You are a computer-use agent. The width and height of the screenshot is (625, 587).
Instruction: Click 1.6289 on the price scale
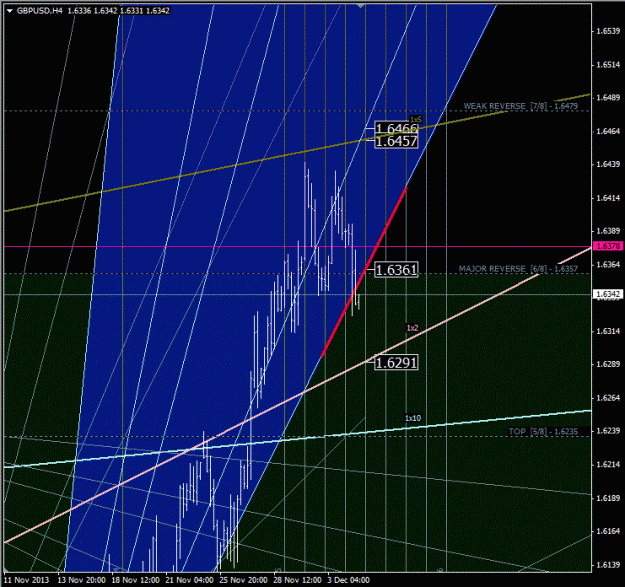pyautogui.click(x=608, y=364)
